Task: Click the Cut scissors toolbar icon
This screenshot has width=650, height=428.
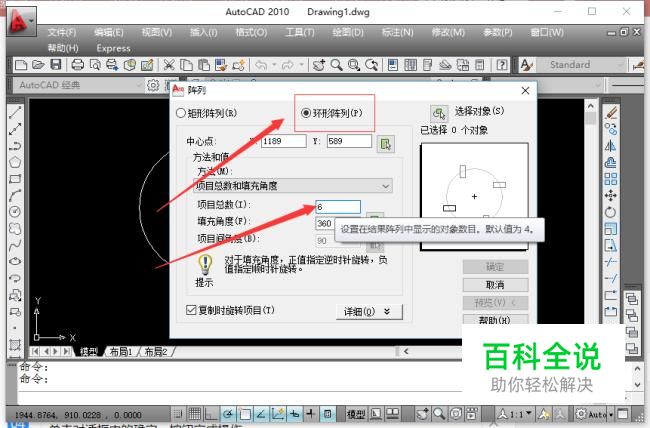Action: tap(168, 65)
